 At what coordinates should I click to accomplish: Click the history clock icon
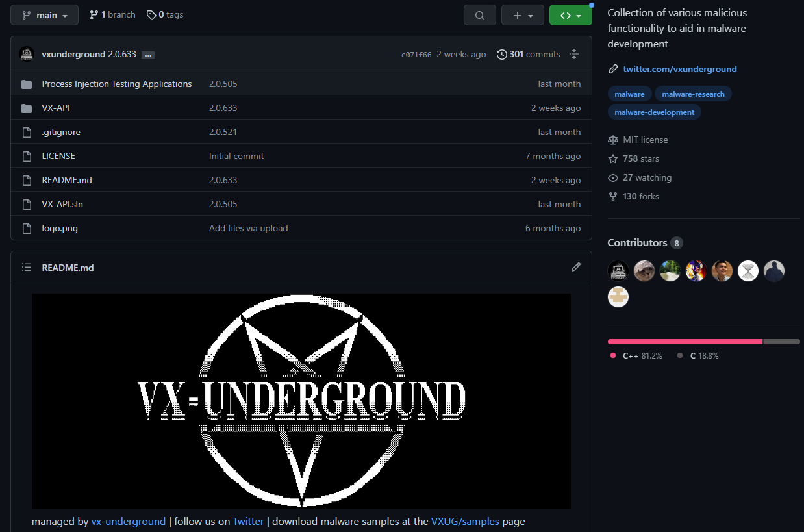click(502, 55)
